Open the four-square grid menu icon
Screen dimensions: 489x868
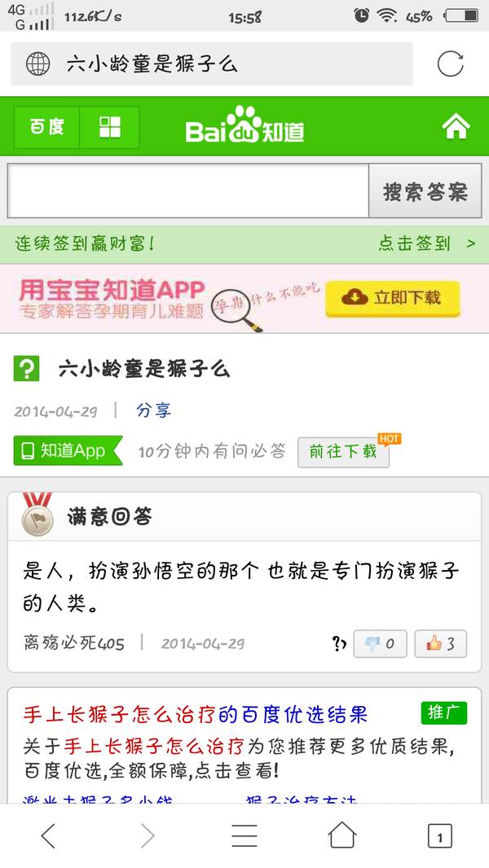point(110,127)
